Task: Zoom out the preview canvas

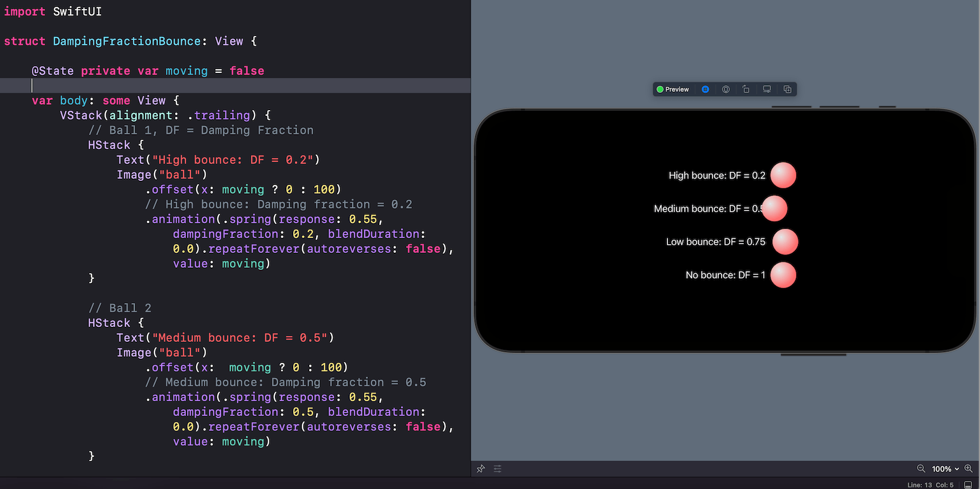Action: tap(921, 468)
